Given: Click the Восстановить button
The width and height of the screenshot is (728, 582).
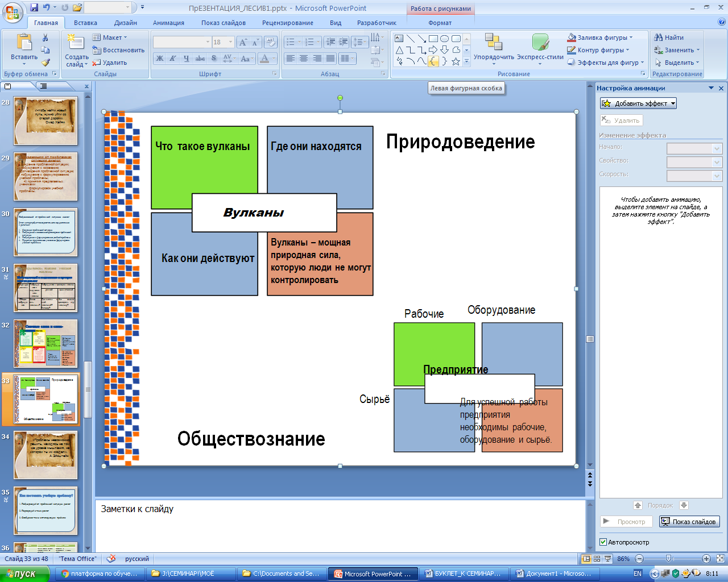Looking at the screenshot, I should (118, 50).
